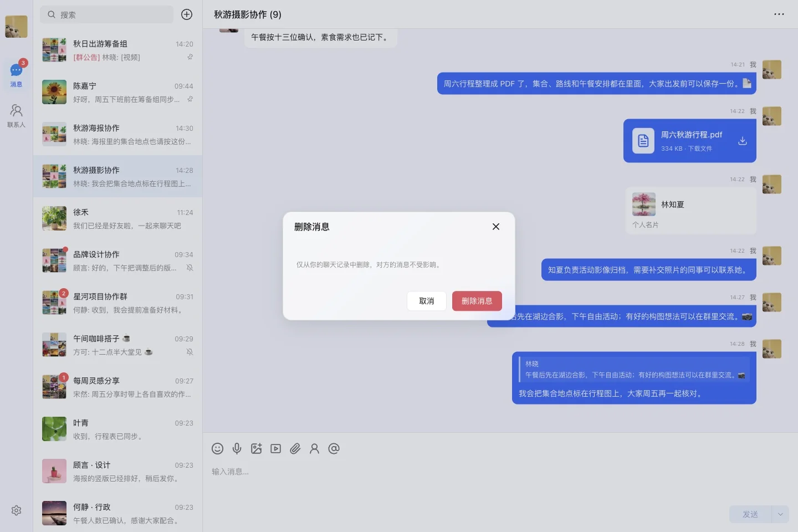Click the 发送 send button

750,514
